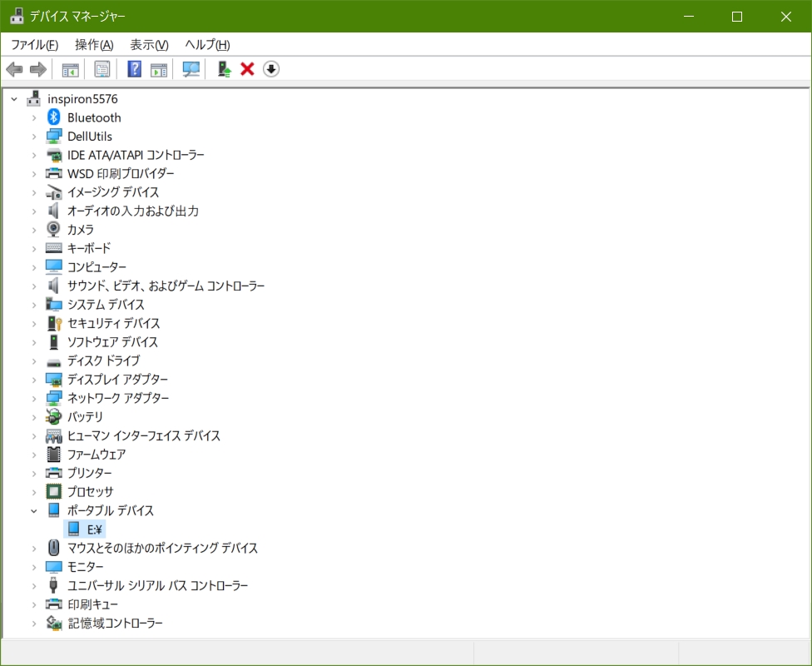Select the キーボード keyboard icon

(x=54, y=248)
